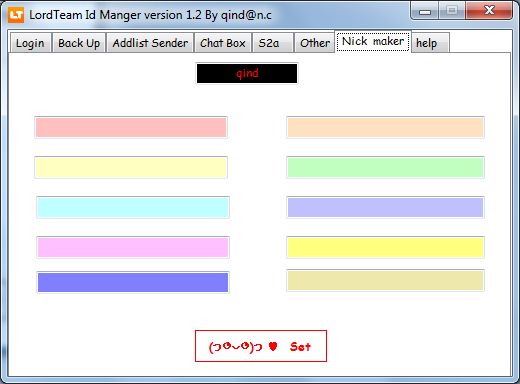Select the S2a tab
520x384 pixels.
point(273,43)
